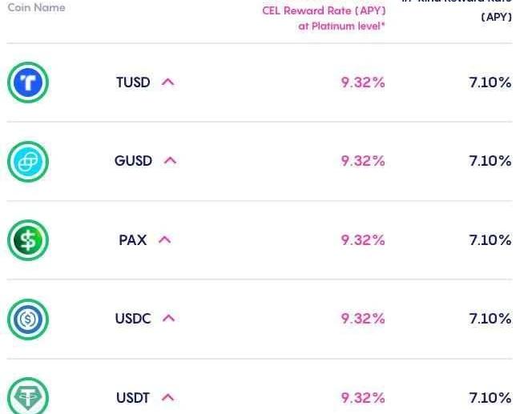Click the USDC coin icon
This screenshot has height=414, width=532.
pyautogui.click(x=28, y=320)
